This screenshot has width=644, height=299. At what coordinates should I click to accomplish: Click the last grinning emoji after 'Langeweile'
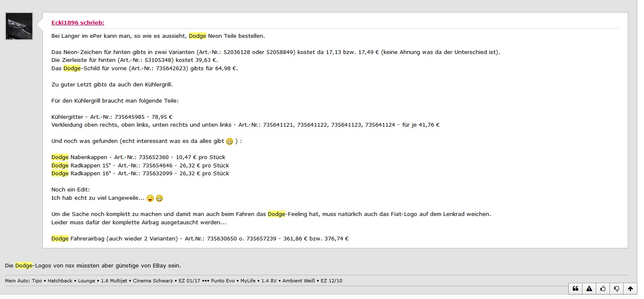point(159,199)
